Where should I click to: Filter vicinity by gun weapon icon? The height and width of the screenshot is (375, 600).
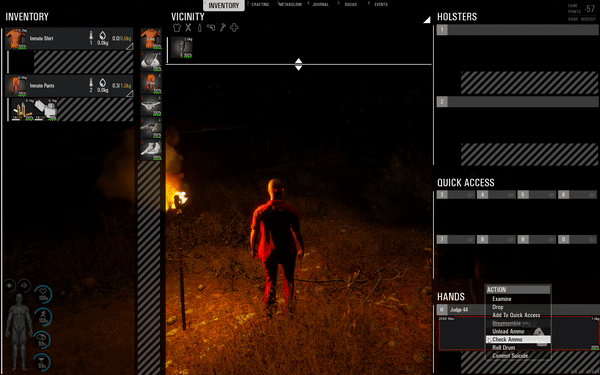(211, 28)
